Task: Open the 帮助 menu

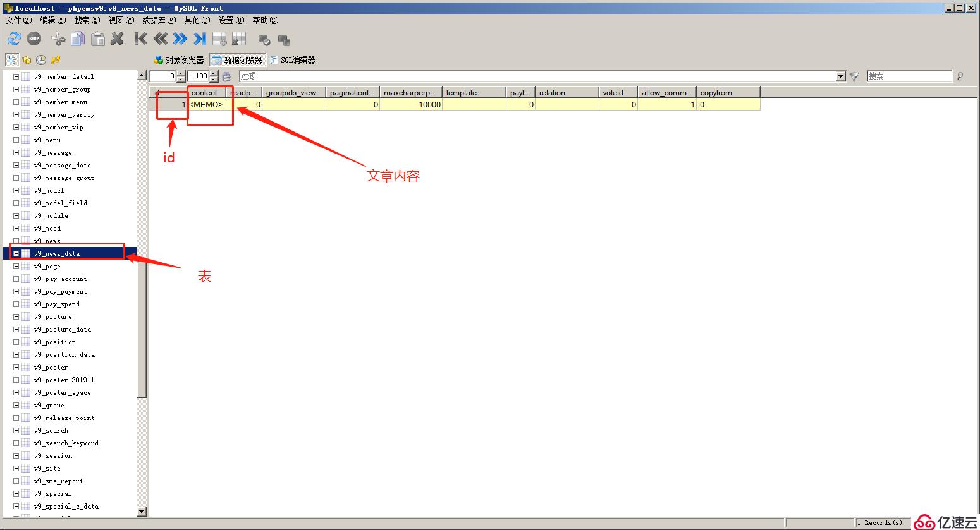Action: pos(265,20)
